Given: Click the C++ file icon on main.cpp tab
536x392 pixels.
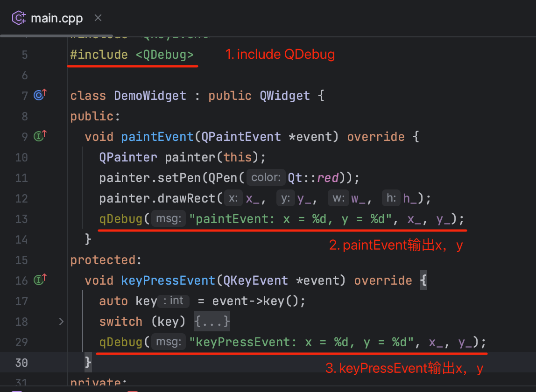Looking at the screenshot, I should pos(19,18).
